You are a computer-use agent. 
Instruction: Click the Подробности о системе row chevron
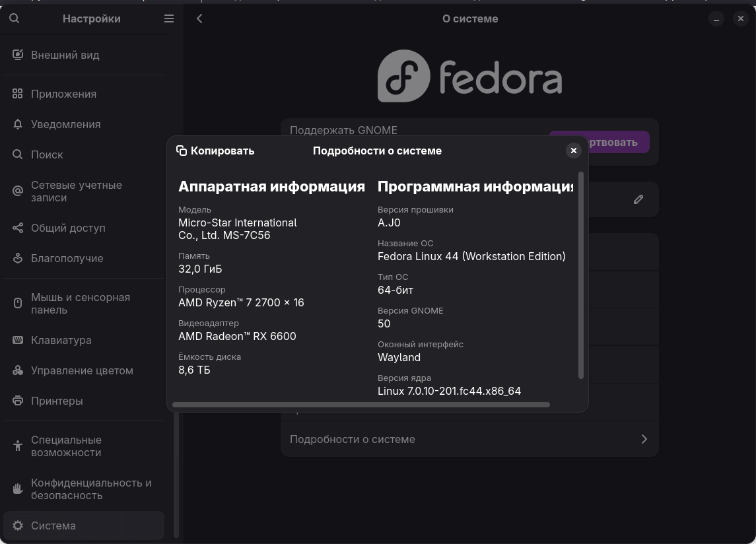coord(644,439)
